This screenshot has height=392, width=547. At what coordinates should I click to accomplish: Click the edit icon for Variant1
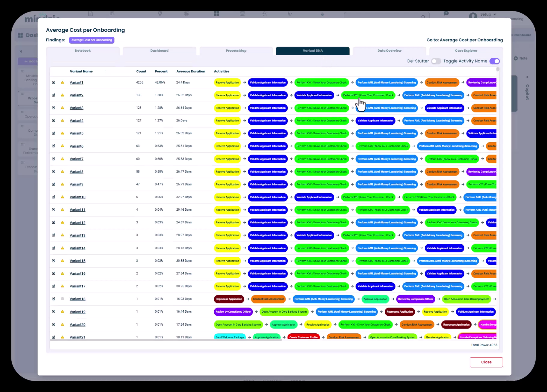point(53,82)
